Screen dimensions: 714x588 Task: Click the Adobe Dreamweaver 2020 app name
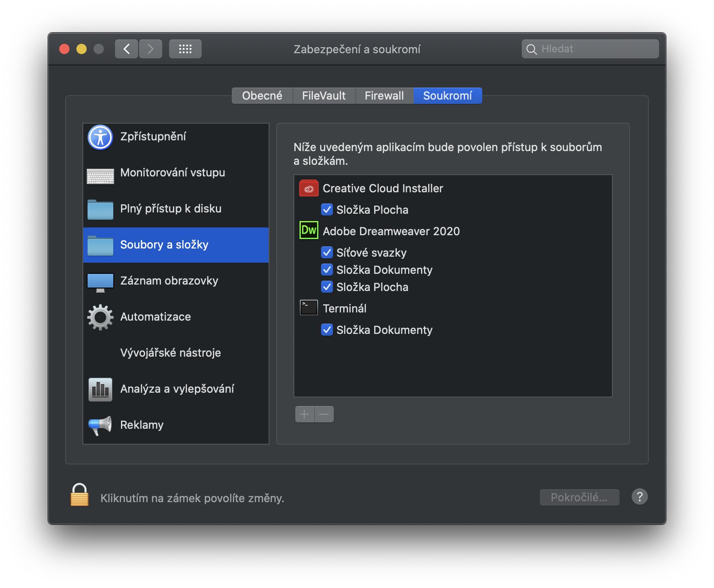point(391,231)
